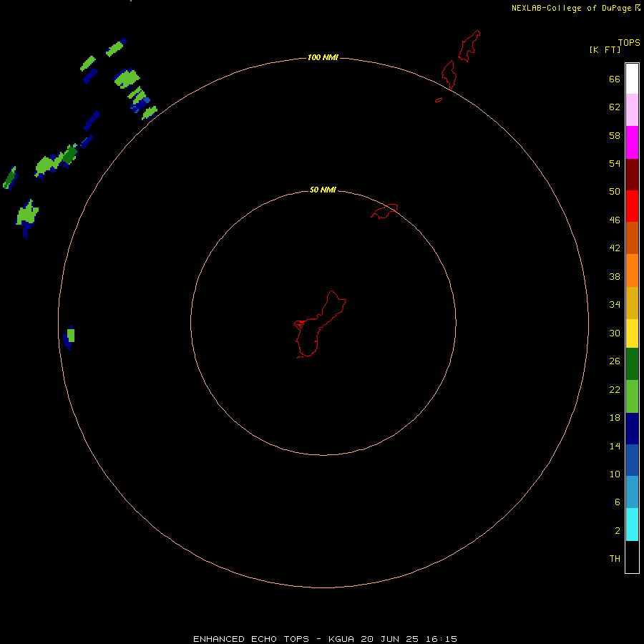
Task: Click the magenta 58 kft swatch
Action: coord(632,142)
